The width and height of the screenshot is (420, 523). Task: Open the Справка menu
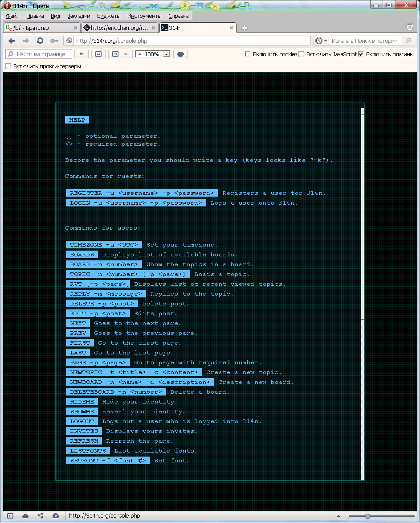click(179, 16)
